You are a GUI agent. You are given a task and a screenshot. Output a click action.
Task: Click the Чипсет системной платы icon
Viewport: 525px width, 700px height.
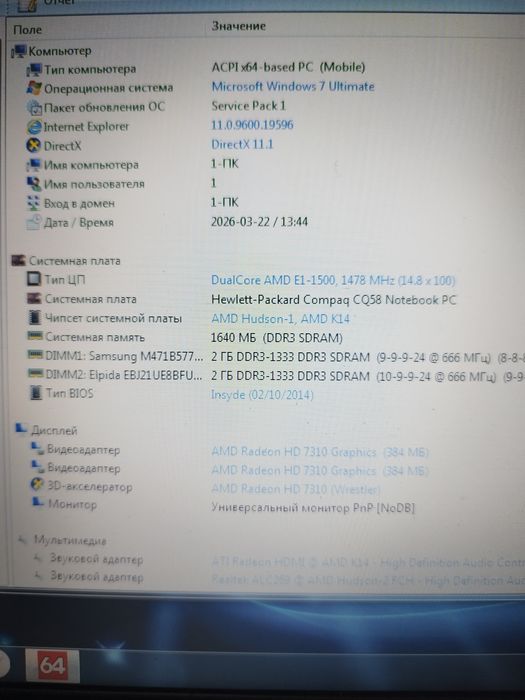34,318
